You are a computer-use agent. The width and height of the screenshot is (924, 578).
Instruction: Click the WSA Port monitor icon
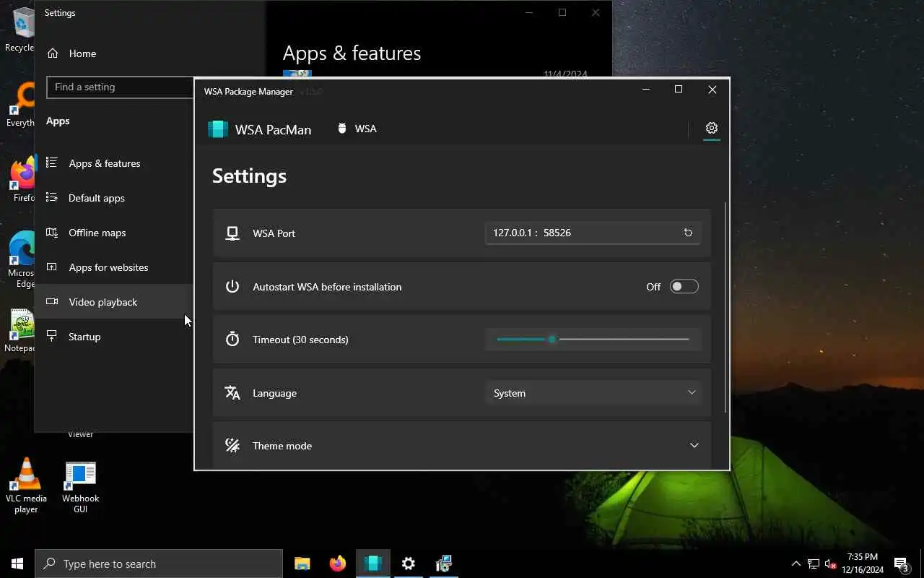pos(232,233)
